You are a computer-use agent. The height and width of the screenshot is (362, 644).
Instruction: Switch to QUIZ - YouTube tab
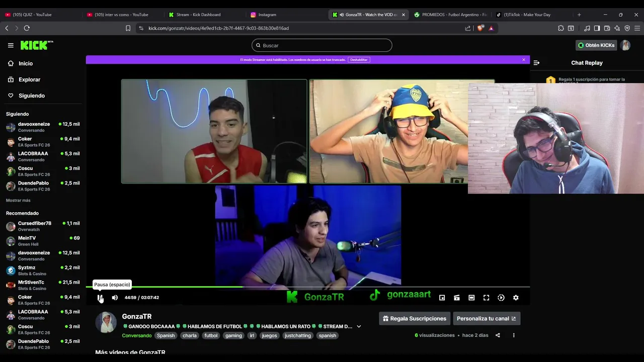(40, 15)
